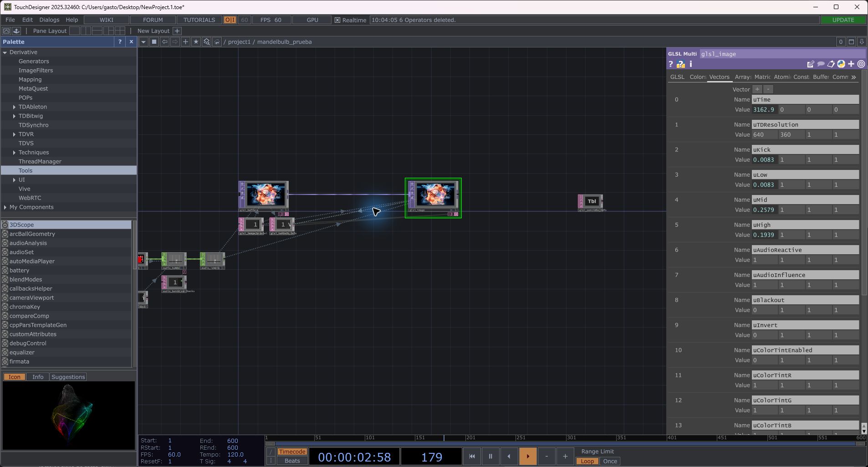
Task: Switch to the GLSL parameter page
Action: (x=677, y=77)
